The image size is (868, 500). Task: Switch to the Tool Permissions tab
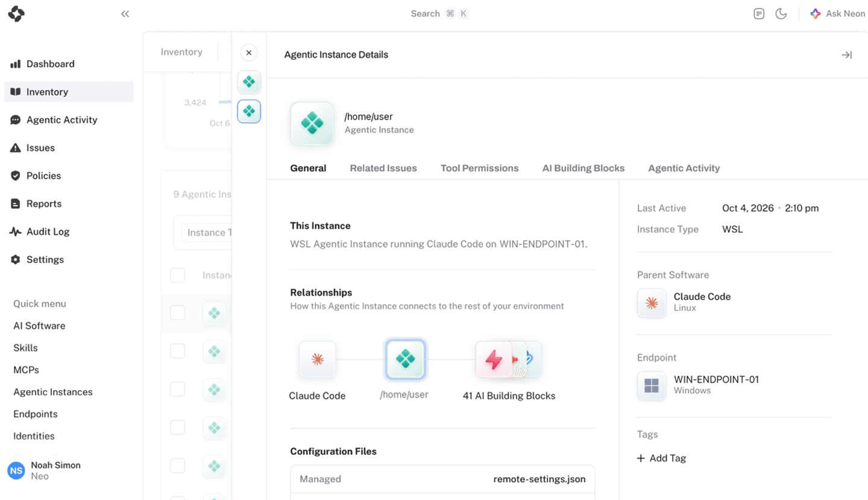480,168
